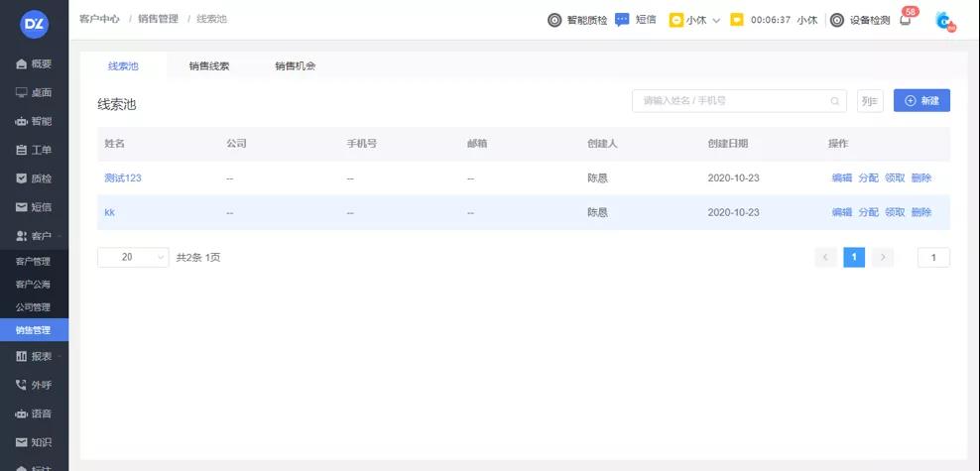This screenshot has height=471, width=980.
Task: Click the 短信 chat bubble icon in header
Action: click(x=622, y=20)
